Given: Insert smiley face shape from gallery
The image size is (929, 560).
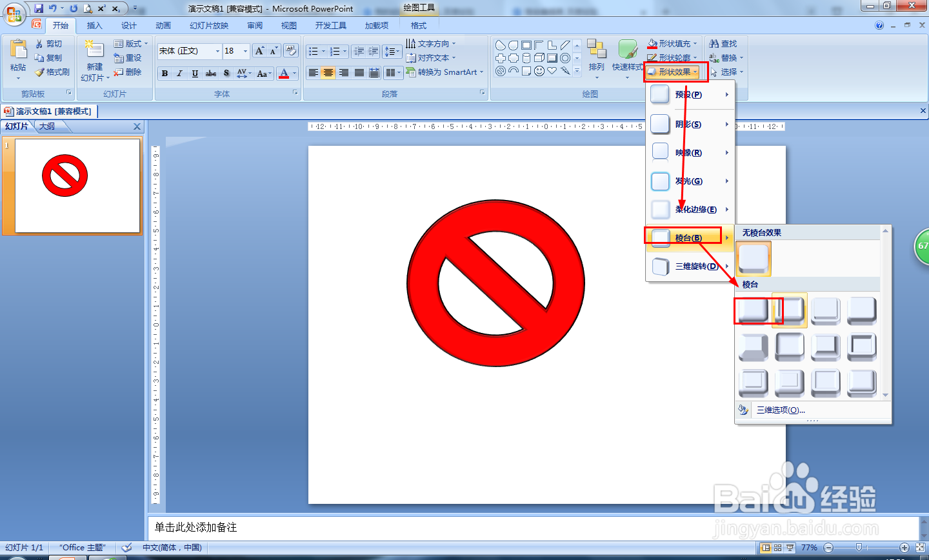Looking at the screenshot, I should tap(539, 71).
